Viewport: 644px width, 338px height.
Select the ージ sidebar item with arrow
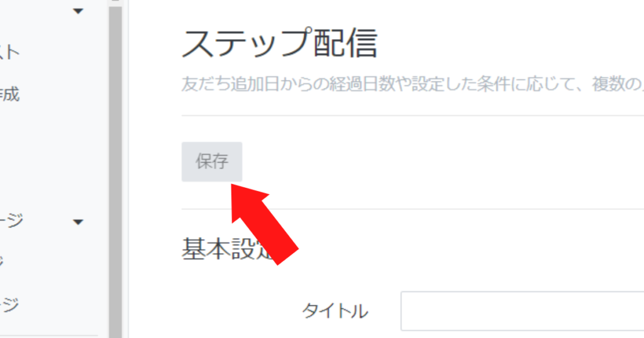11,221
